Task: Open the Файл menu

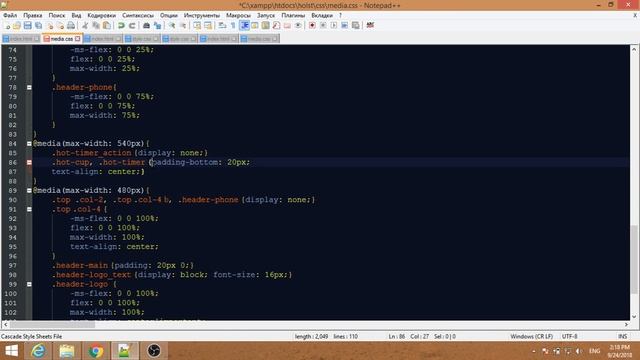Action: [10, 16]
